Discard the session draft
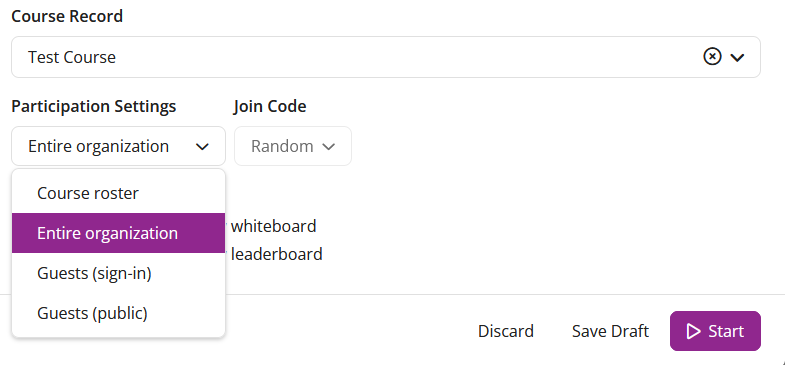This screenshot has height=365, width=785. click(506, 331)
